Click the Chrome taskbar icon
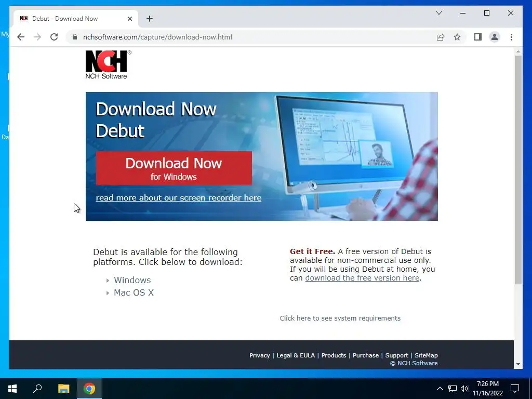532x399 pixels. point(89,389)
